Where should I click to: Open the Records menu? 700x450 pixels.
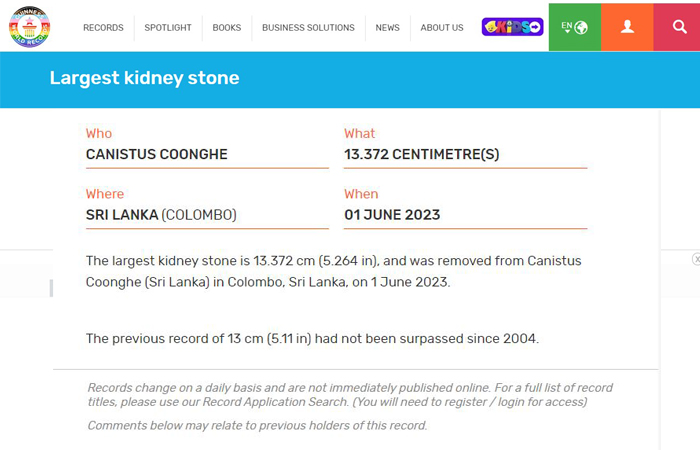pyautogui.click(x=103, y=28)
